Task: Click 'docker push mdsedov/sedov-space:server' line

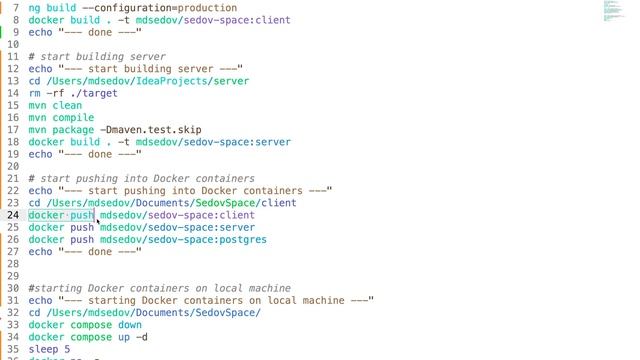Action: [142, 227]
